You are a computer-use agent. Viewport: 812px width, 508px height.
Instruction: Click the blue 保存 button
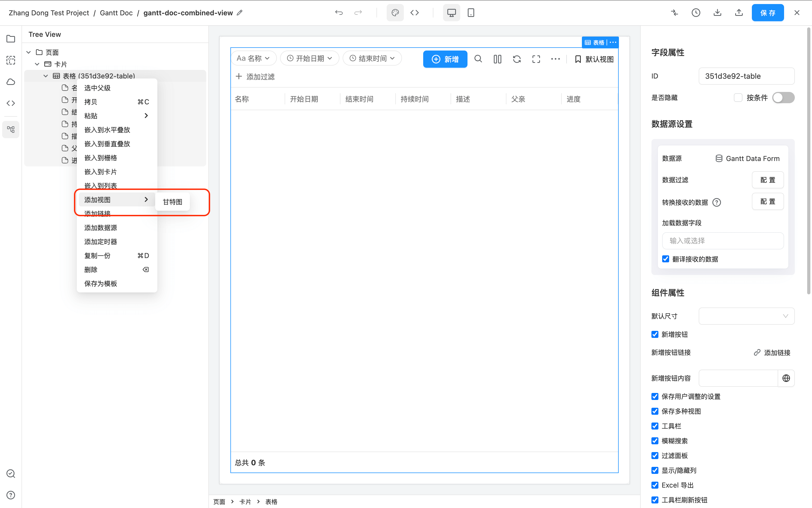(x=767, y=13)
